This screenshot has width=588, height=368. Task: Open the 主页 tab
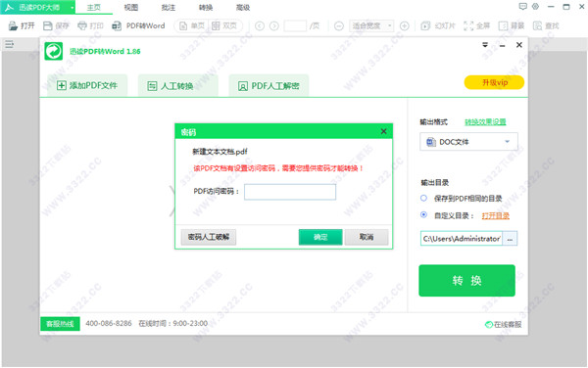[94, 8]
